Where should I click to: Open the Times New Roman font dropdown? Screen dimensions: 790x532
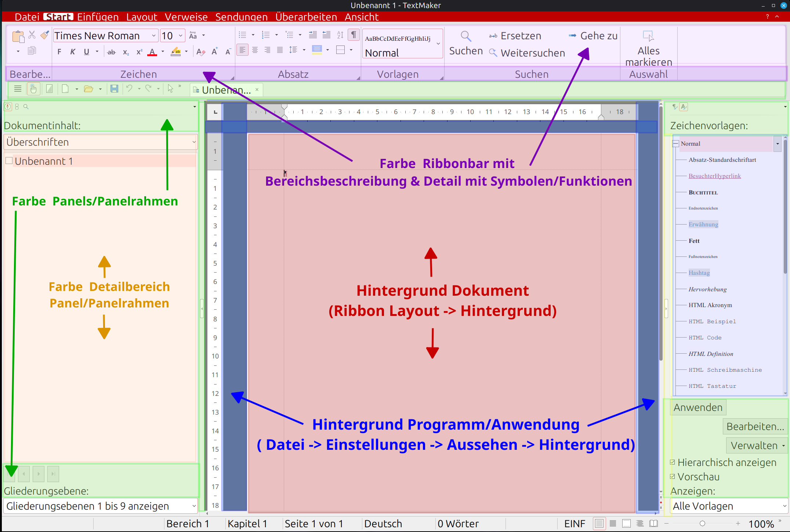(x=153, y=36)
